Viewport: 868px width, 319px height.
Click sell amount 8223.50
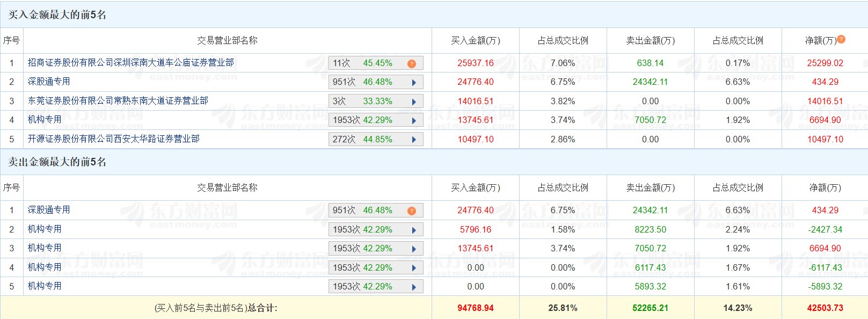point(650,229)
